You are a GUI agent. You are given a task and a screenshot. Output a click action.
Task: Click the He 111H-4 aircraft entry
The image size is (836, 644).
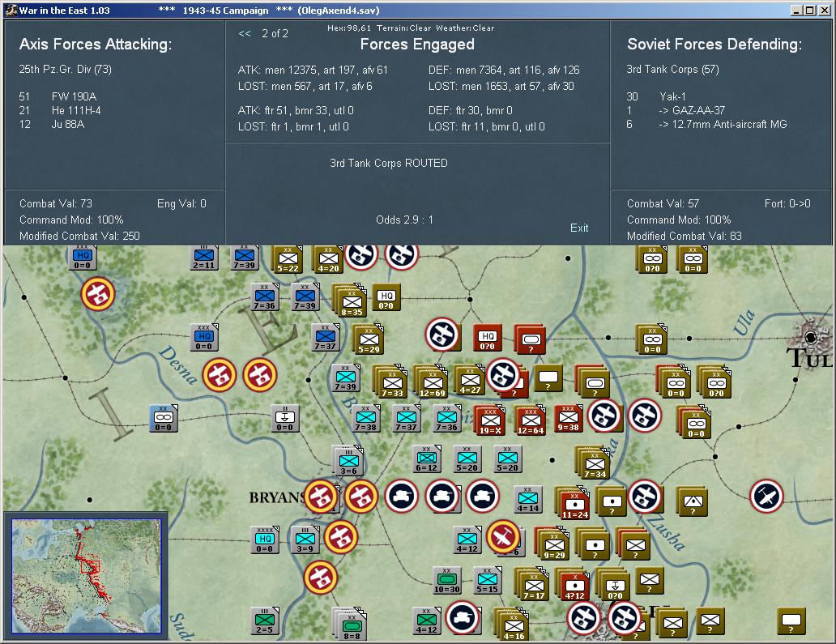click(x=76, y=110)
